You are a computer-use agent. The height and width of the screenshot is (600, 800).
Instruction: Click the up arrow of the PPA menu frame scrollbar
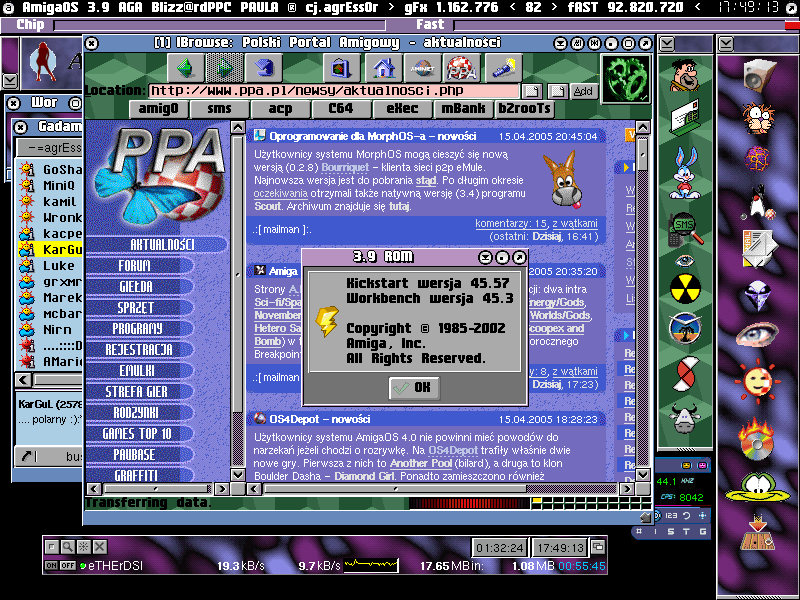pyautogui.click(x=238, y=128)
